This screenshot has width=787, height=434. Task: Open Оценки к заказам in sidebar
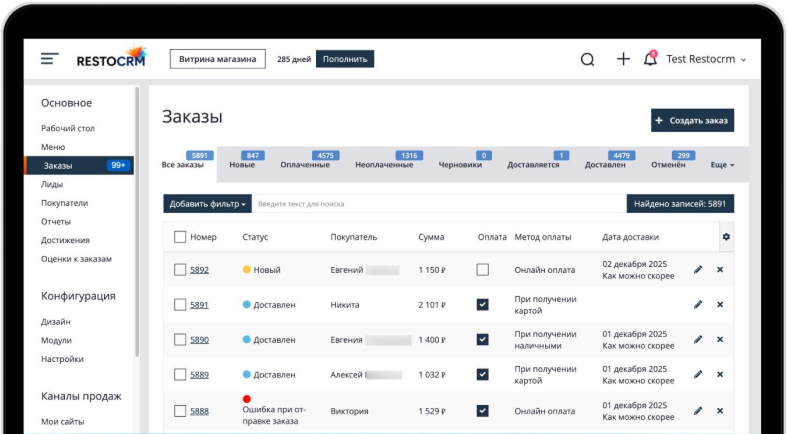(x=76, y=259)
